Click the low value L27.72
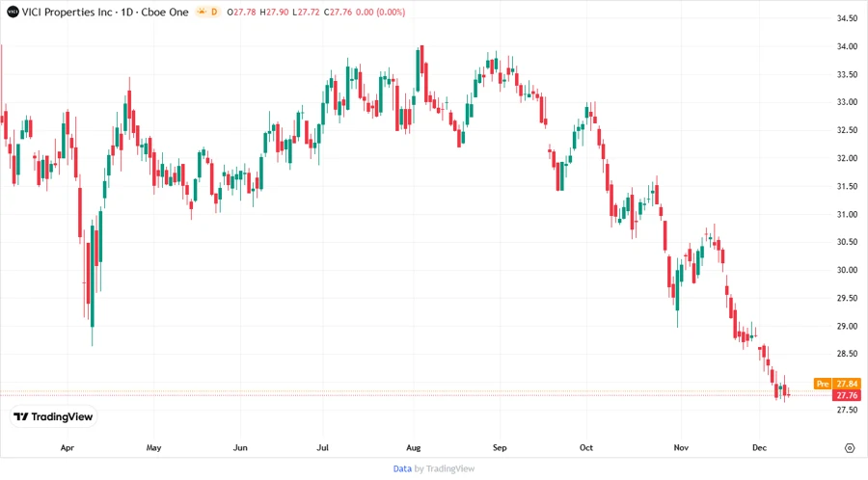868x480 pixels. pyautogui.click(x=306, y=12)
